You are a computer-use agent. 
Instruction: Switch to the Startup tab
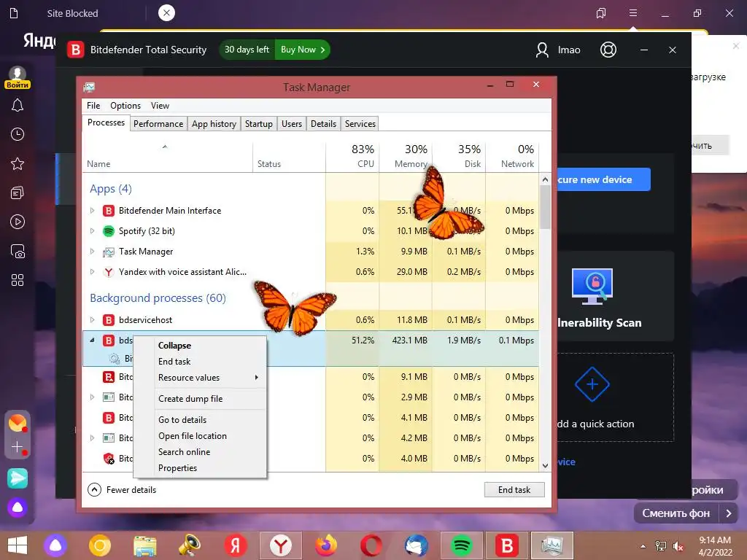coord(259,124)
